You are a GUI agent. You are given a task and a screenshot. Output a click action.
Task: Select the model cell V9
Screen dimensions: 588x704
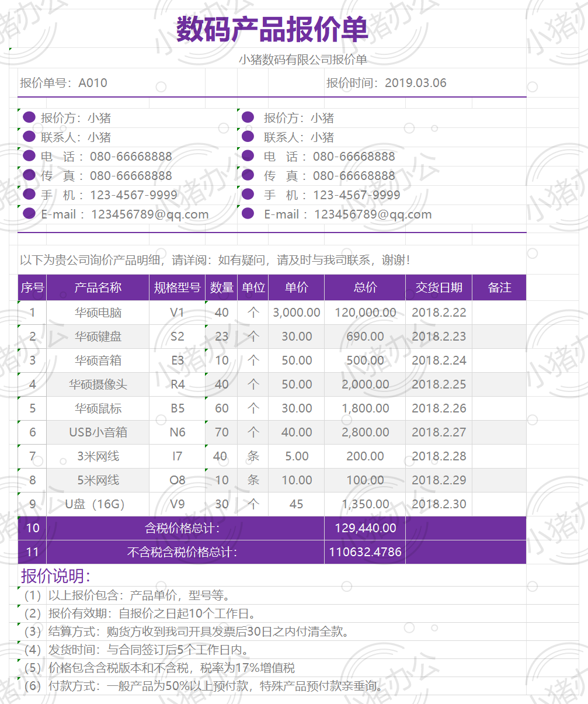tap(178, 504)
